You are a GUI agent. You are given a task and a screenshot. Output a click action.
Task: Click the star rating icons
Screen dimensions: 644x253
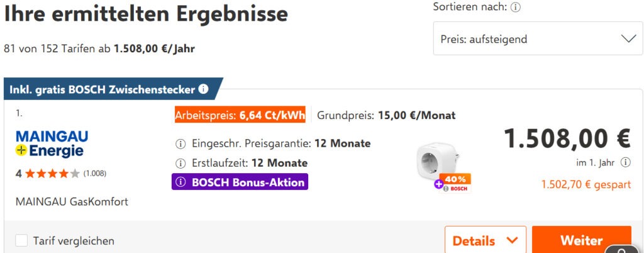tap(52, 173)
